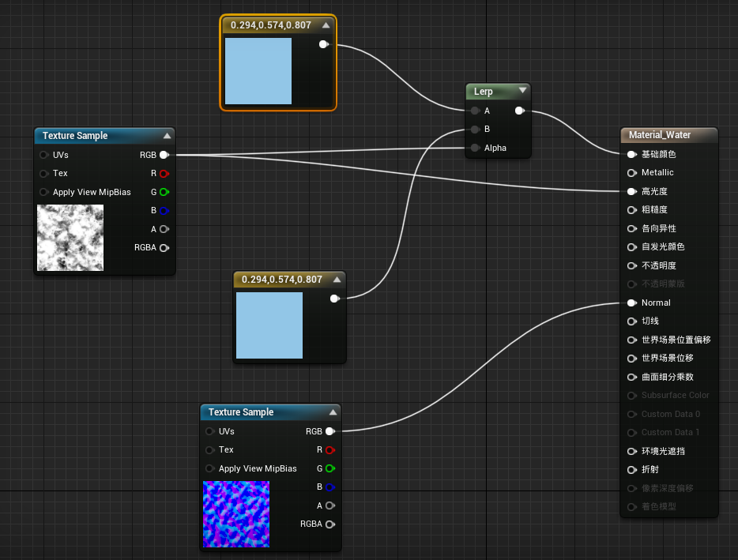The image size is (738, 560).
Task: Click the 基础颜色 input pin on Material_Water
Action: 630,154
